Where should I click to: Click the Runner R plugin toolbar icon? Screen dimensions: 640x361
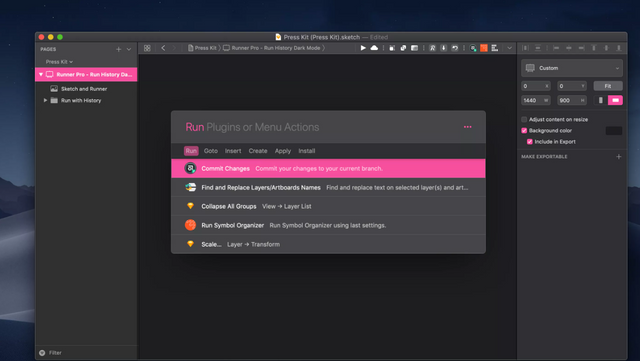click(x=432, y=48)
